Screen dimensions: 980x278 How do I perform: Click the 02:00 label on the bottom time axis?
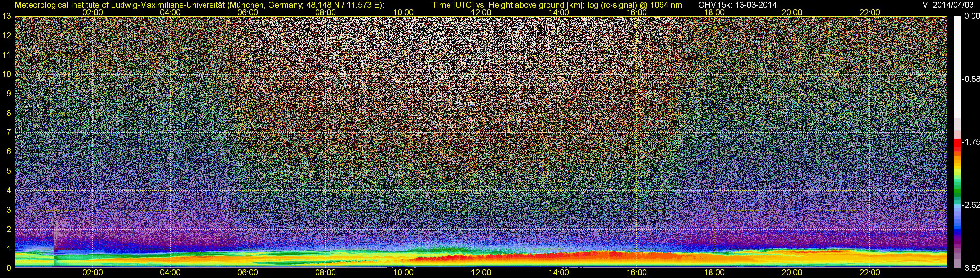click(x=92, y=273)
